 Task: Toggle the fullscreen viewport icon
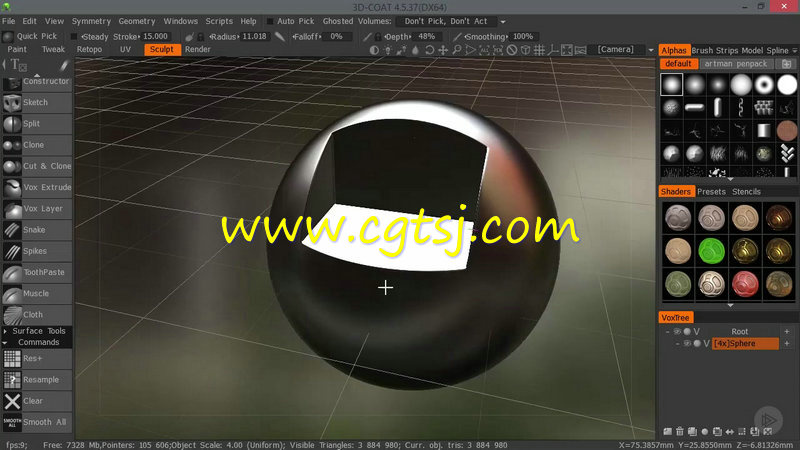click(567, 50)
